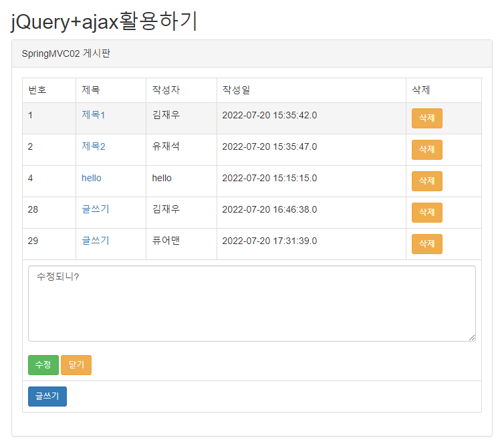Open 글쓰기 title link in row 29

(x=96, y=241)
